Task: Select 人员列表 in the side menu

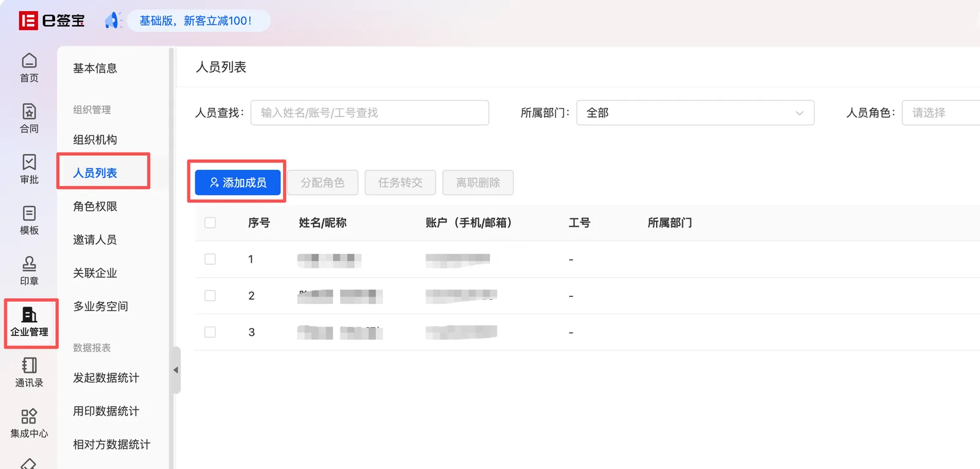Action: click(95, 173)
